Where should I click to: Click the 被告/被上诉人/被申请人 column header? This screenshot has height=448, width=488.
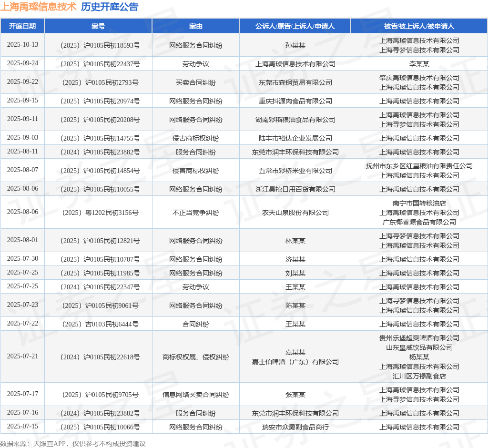419,26
